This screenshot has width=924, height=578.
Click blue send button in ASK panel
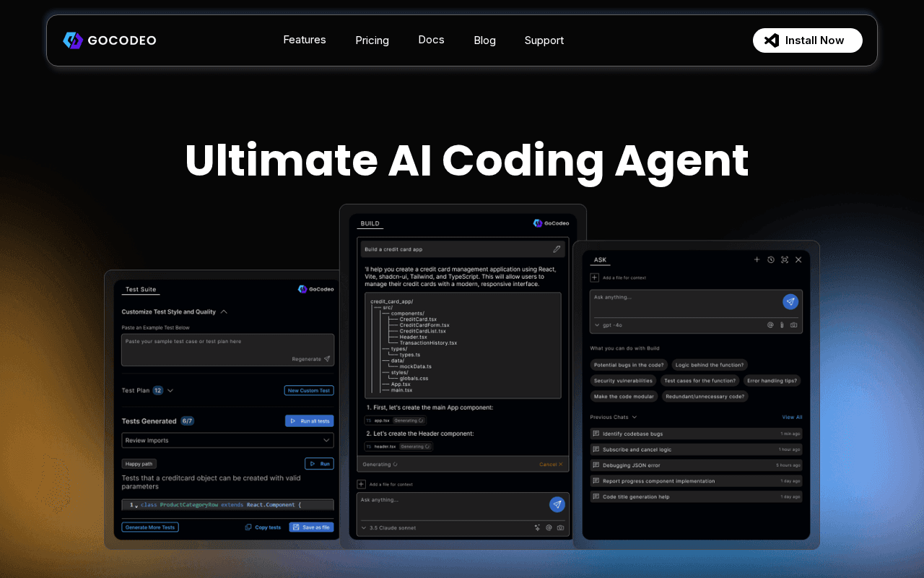click(x=790, y=302)
